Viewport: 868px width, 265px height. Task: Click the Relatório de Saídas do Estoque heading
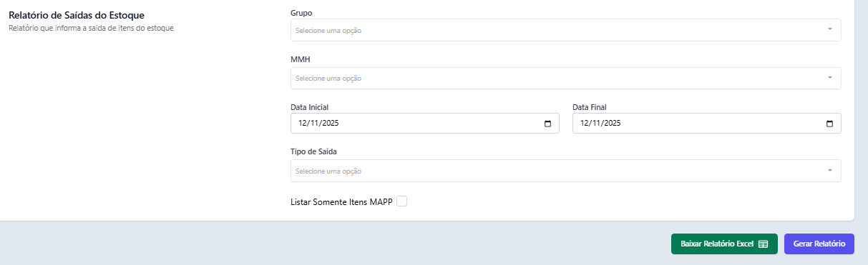[x=77, y=15]
